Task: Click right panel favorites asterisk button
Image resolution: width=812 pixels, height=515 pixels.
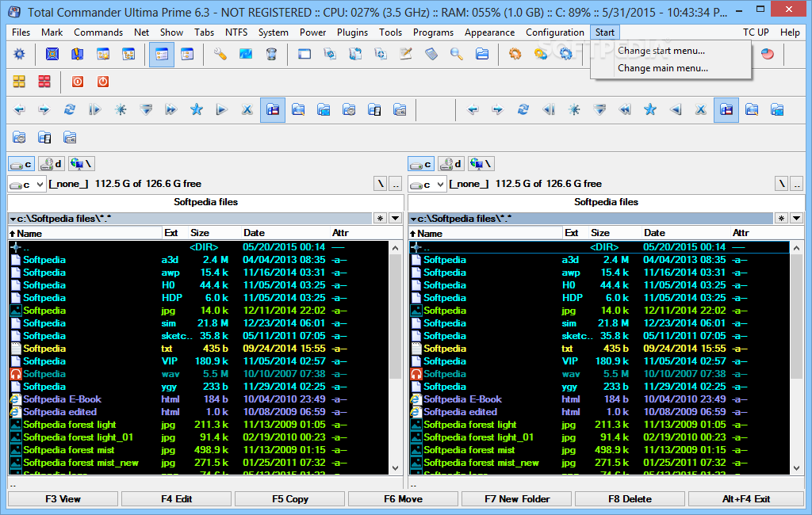Action: click(x=781, y=219)
